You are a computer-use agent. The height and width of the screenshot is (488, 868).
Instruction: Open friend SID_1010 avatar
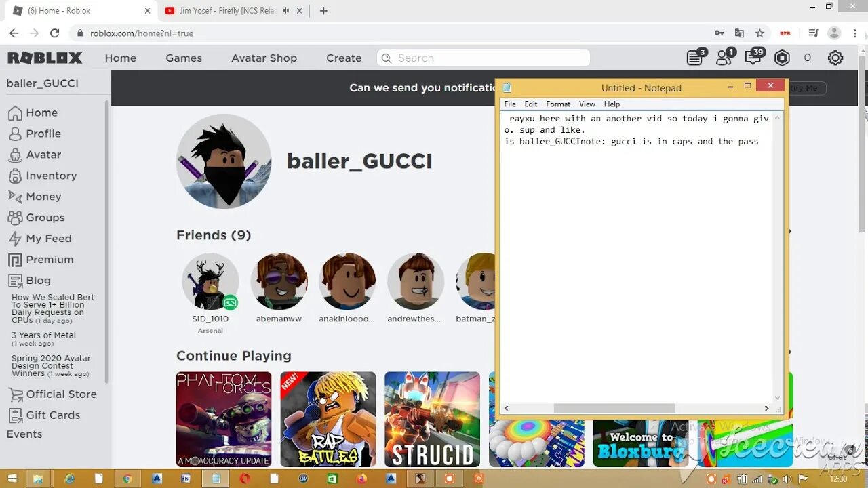(210, 281)
